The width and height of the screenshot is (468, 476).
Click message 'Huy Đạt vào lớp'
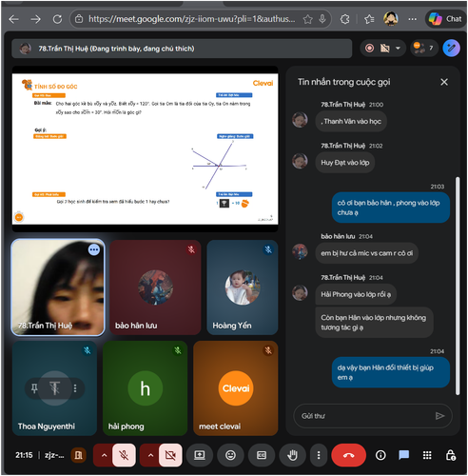tap(345, 163)
